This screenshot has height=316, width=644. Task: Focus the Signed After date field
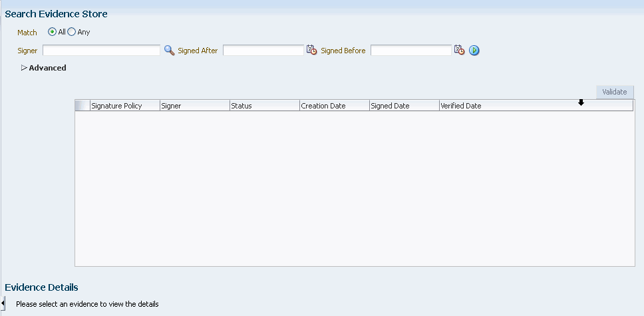(263, 50)
